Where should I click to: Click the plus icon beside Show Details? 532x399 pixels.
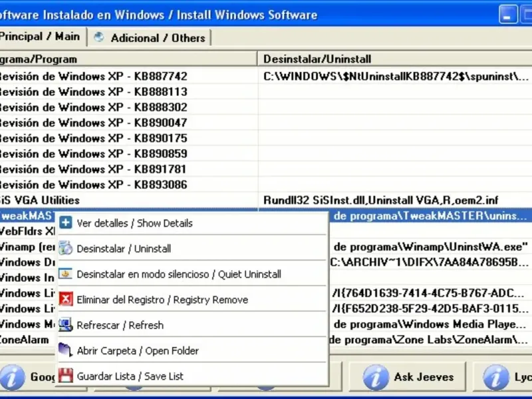[65, 223]
